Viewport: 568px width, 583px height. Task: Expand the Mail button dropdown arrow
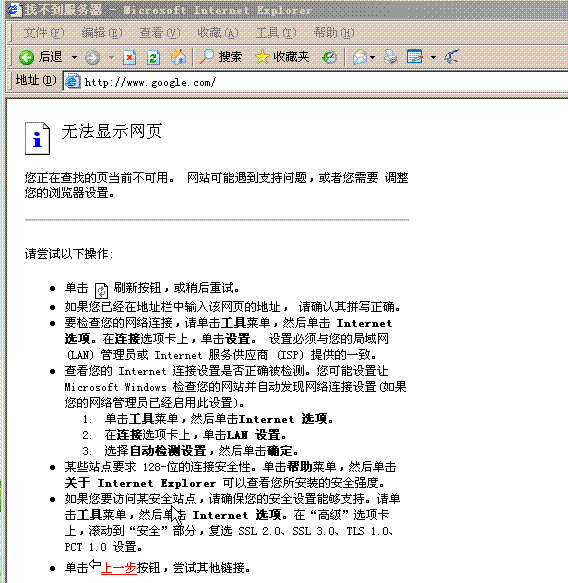pyautogui.click(x=372, y=57)
